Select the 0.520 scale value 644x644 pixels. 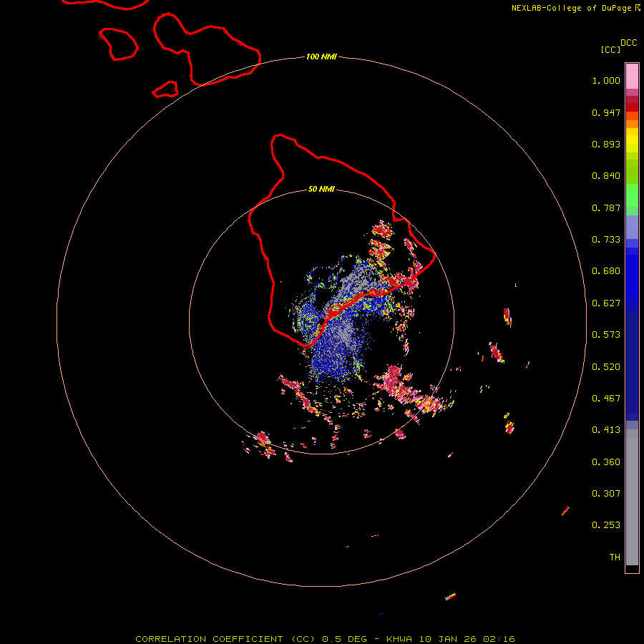click(606, 367)
